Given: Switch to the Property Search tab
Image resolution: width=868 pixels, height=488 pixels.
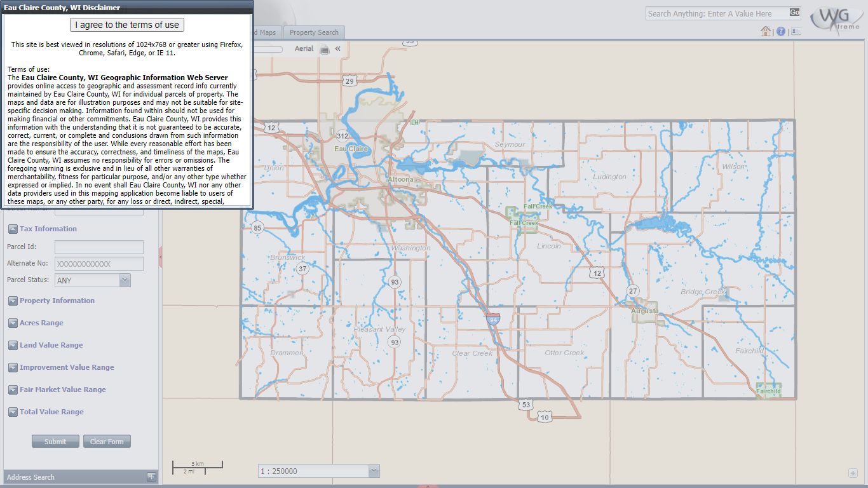Looking at the screenshot, I should tap(315, 32).
